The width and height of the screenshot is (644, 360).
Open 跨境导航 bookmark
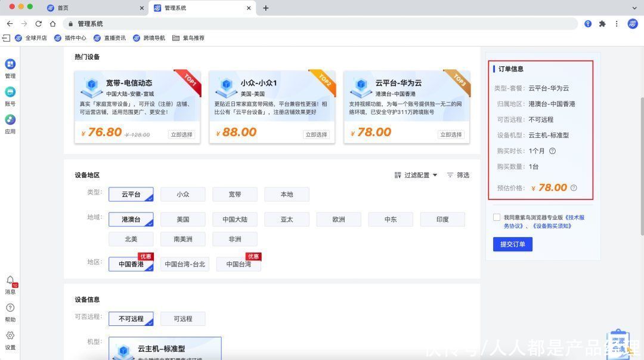149,38
